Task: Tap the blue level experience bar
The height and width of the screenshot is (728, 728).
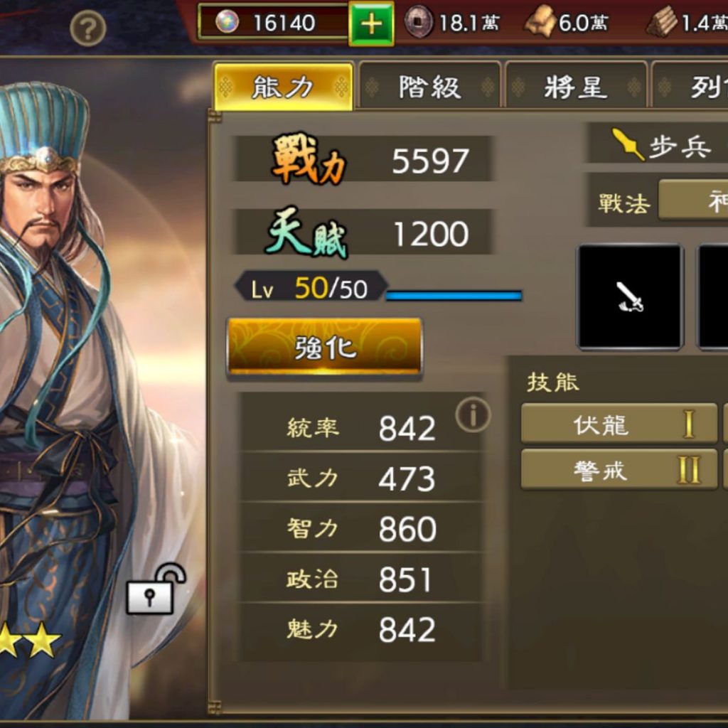Action: pyautogui.click(x=454, y=295)
